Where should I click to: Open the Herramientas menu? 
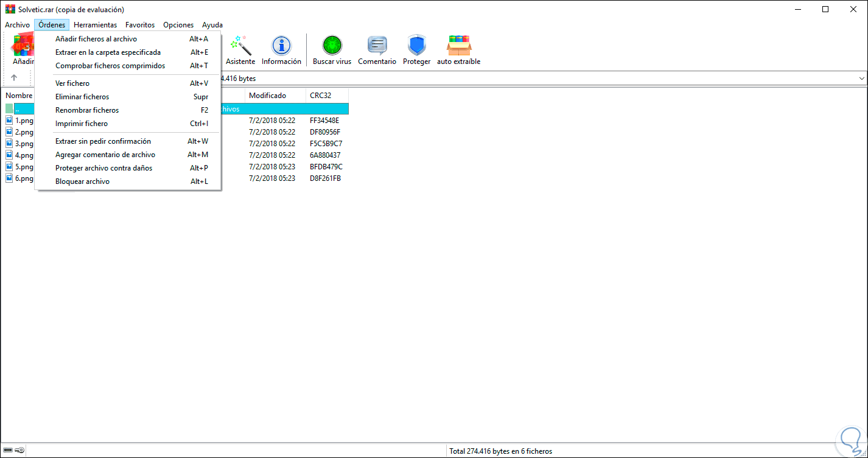(x=95, y=25)
